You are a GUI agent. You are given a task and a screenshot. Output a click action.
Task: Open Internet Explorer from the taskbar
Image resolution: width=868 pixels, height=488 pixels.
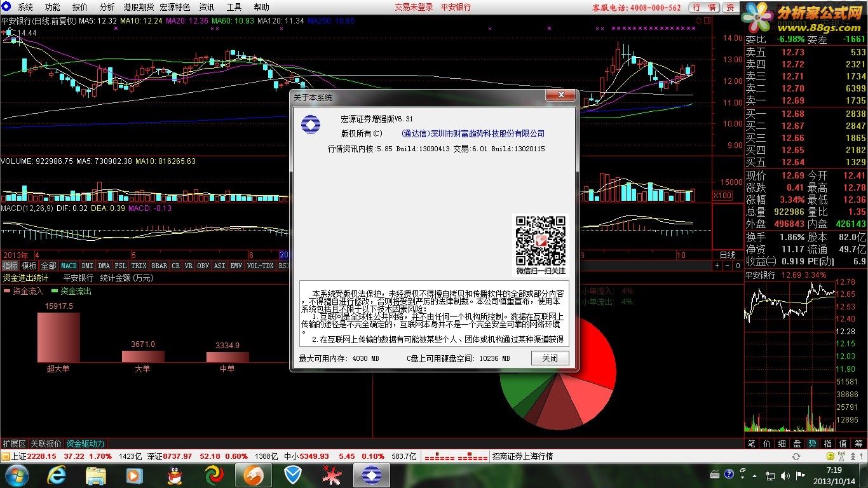[58, 475]
